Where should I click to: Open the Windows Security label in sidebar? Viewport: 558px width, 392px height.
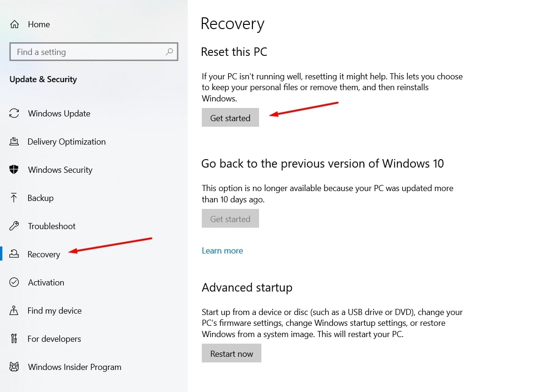click(x=60, y=170)
